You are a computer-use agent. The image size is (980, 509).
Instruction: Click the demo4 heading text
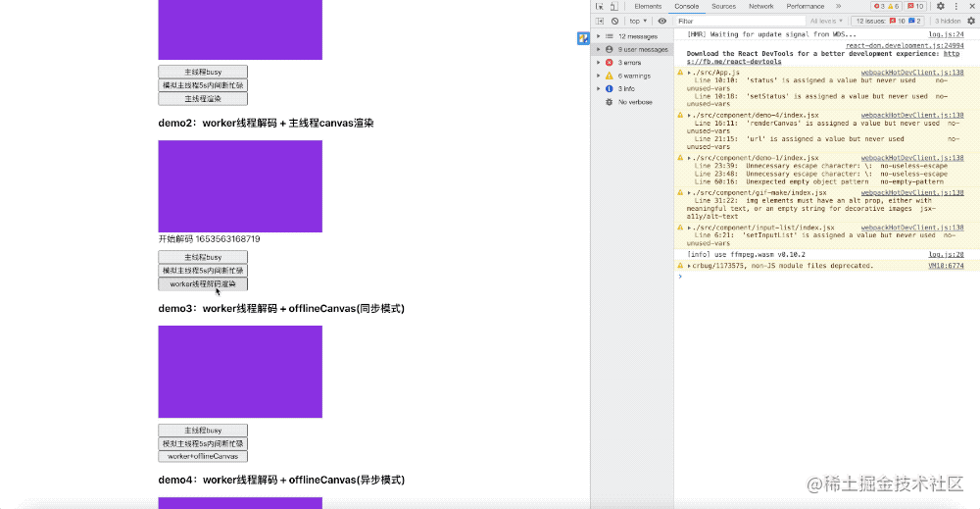pos(281,481)
